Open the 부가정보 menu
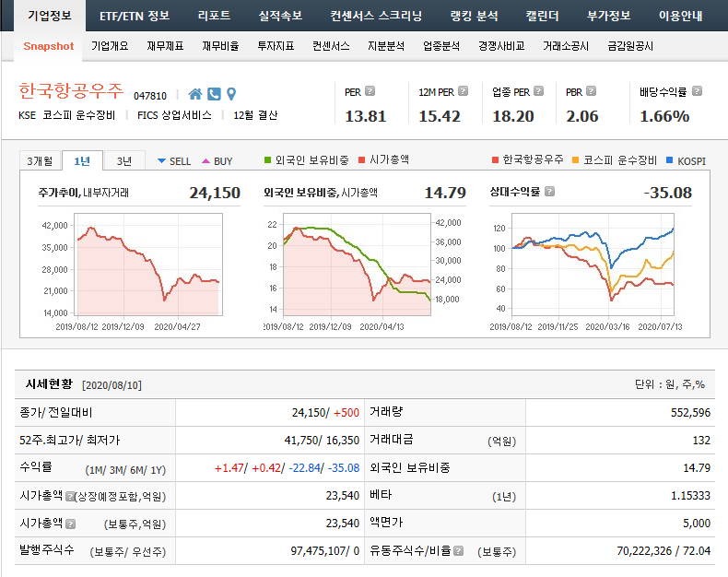The width and height of the screenshot is (728, 577). pos(609,16)
